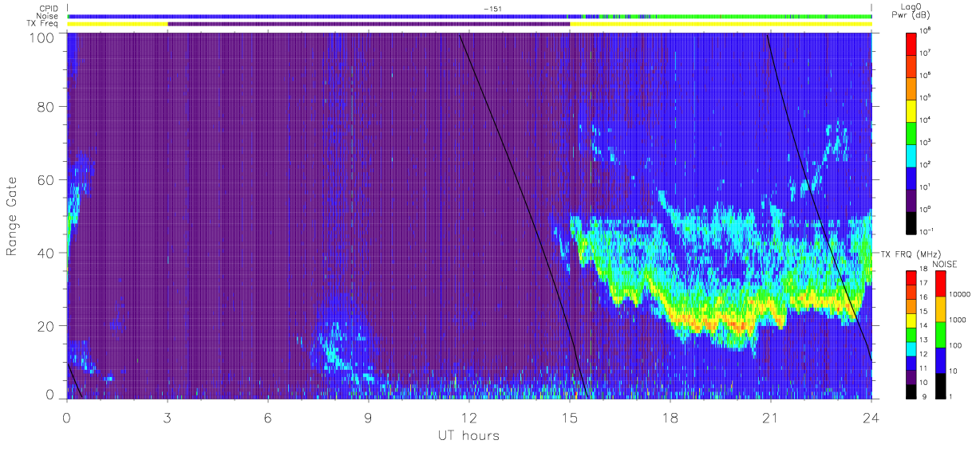Select the black swatch in TX FRQ colorbar
This screenshot has height=452, width=980.
click(911, 391)
